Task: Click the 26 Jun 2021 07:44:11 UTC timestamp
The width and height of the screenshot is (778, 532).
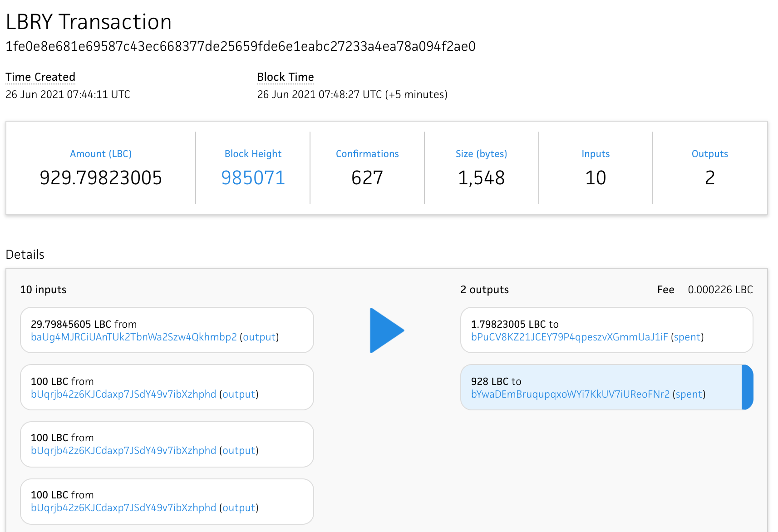Action: [68, 94]
